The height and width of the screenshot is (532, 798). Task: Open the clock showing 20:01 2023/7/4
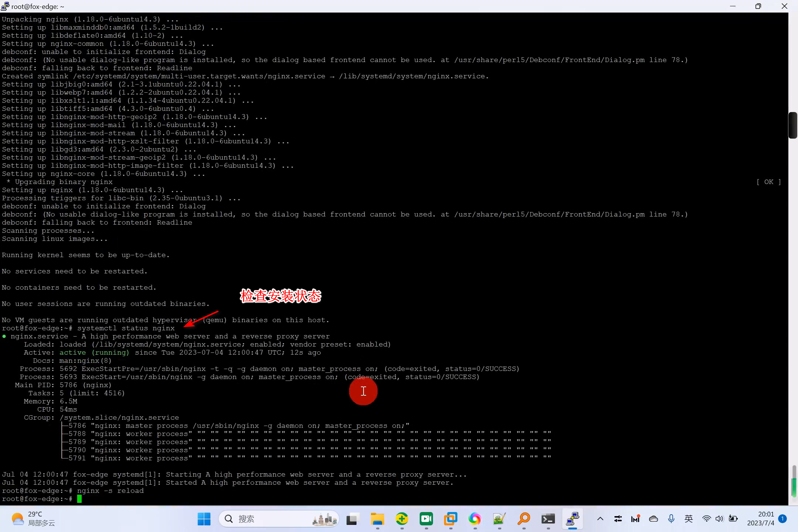click(x=760, y=519)
